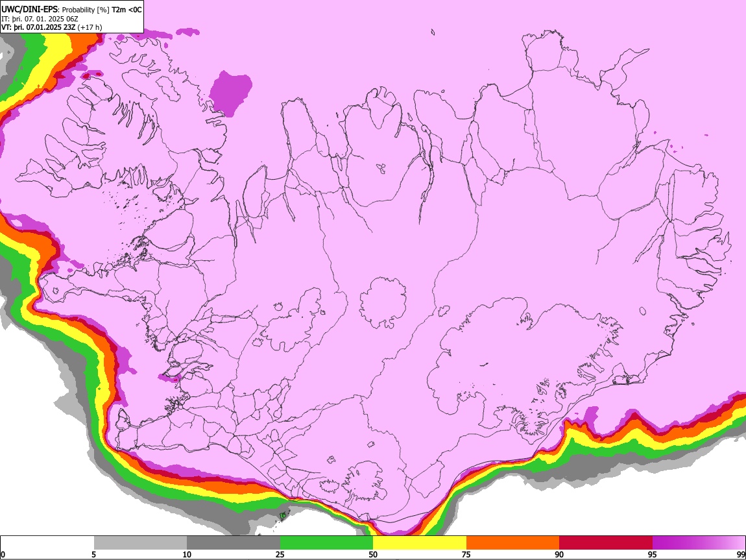Click the 'T2m <0C' parameter label
Image resolution: width=746 pixels, height=560 pixels.
pyautogui.click(x=126, y=10)
